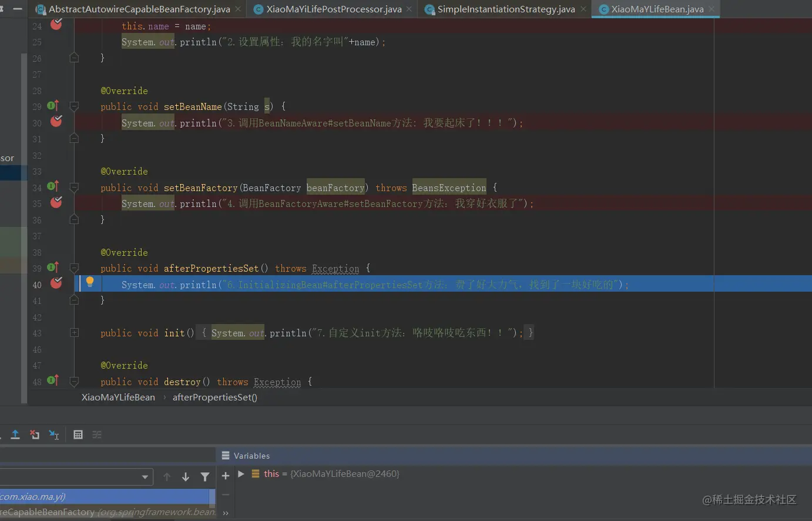The width and height of the screenshot is (812, 521).
Task: Close XiaoMaYiLifePostProcessor.java tab
Action: pos(409,9)
